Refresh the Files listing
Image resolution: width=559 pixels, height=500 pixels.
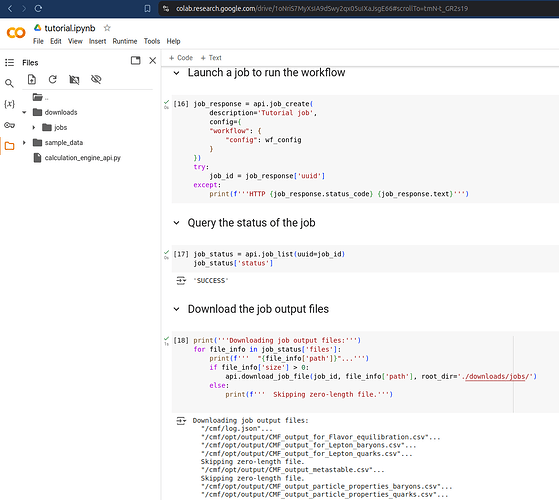(x=53, y=79)
